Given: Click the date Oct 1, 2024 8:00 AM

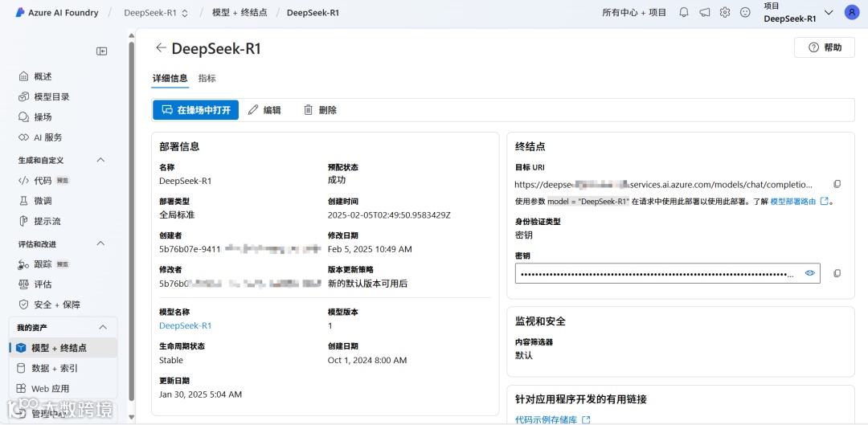Looking at the screenshot, I should click(x=367, y=360).
